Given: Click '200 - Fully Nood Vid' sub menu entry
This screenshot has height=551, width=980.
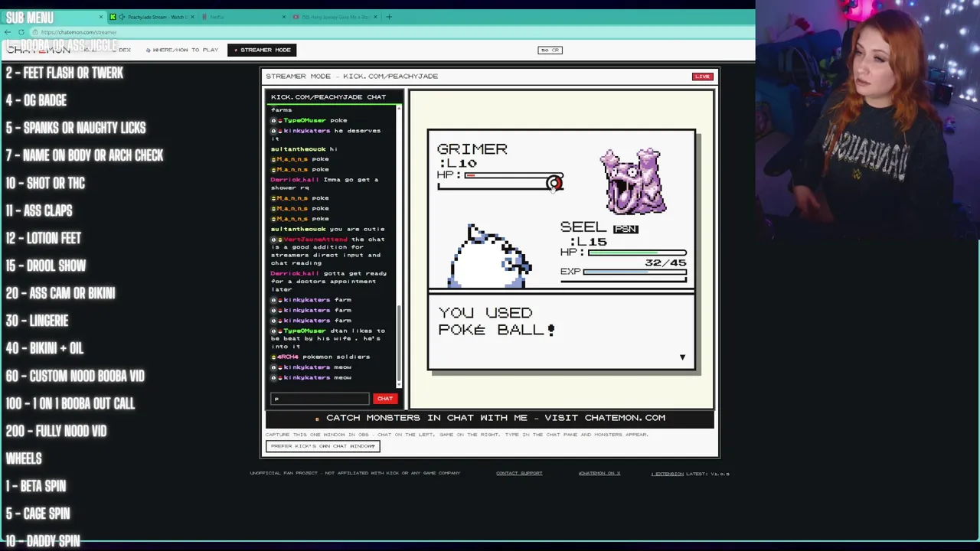Looking at the screenshot, I should (x=56, y=432).
